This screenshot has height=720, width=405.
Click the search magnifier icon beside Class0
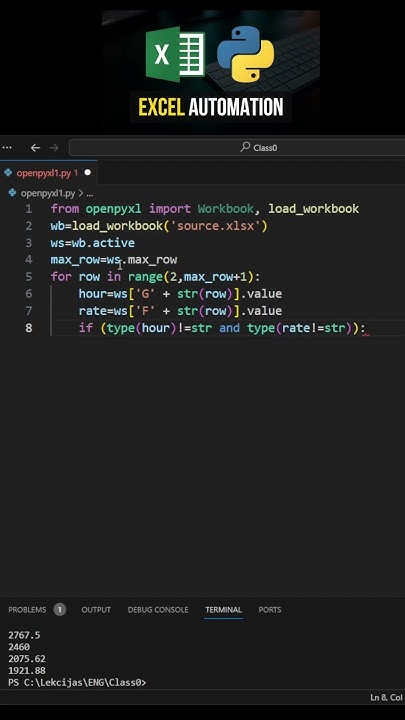click(246, 147)
